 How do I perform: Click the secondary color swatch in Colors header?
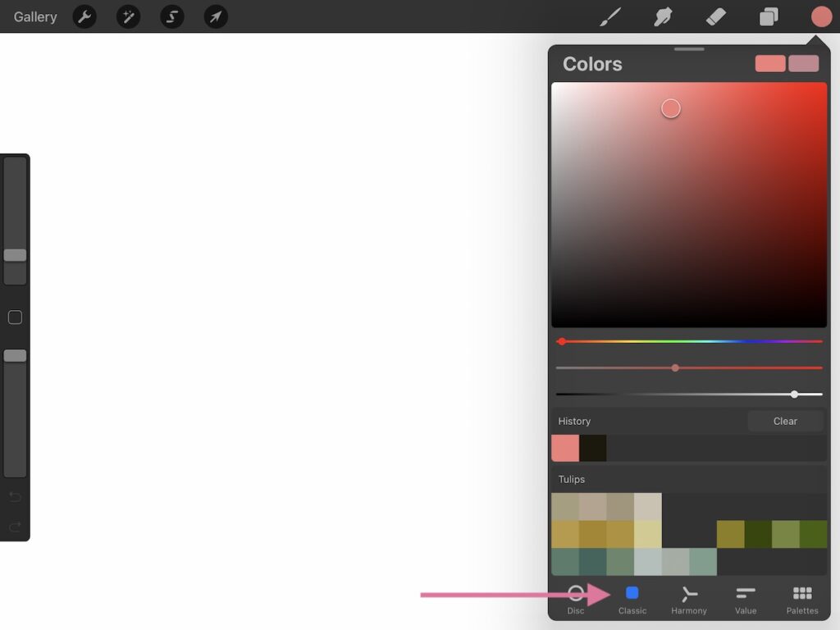coord(804,63)
